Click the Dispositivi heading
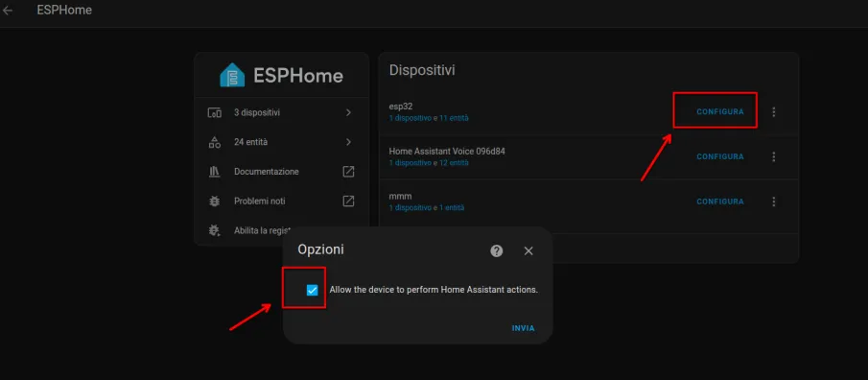Viewport: 868px width, 380px height. click(422, 70)
